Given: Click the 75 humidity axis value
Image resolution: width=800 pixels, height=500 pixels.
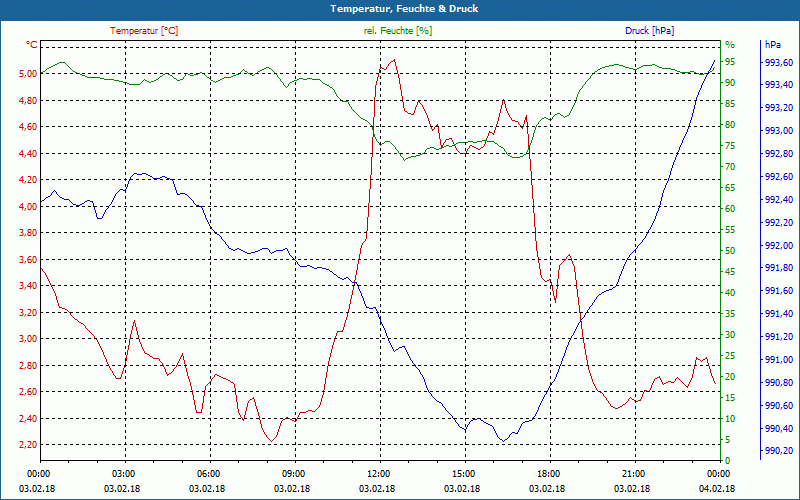Looking at the screenshot, I should tap(730, 146).
